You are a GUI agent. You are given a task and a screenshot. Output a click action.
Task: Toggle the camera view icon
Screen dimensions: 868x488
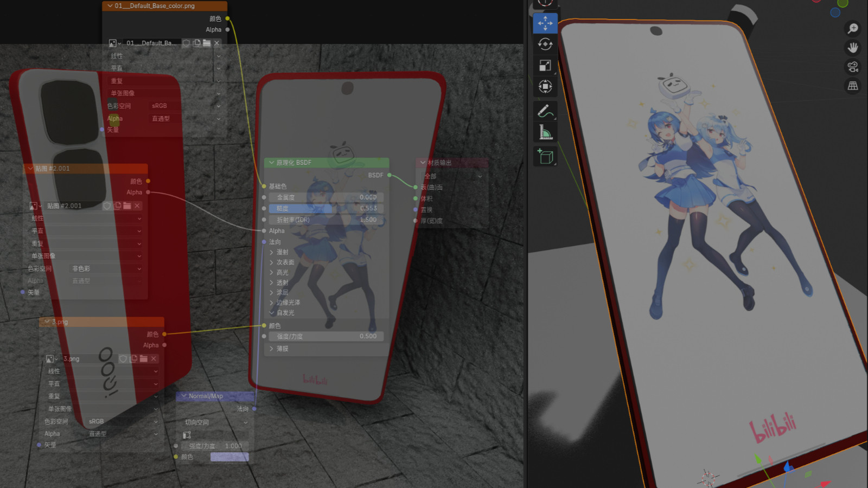[x=853, y=67]
